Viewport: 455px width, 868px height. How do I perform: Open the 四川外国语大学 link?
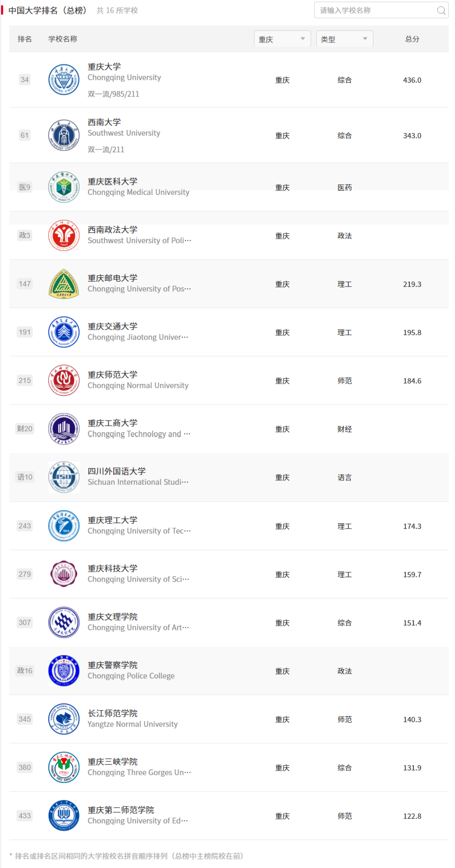117,471
